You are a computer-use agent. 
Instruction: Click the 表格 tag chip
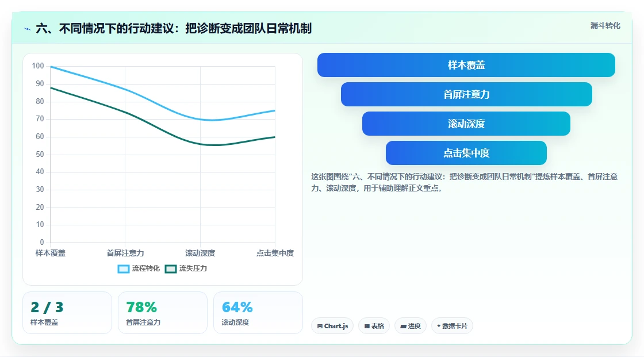click(374, 326)
